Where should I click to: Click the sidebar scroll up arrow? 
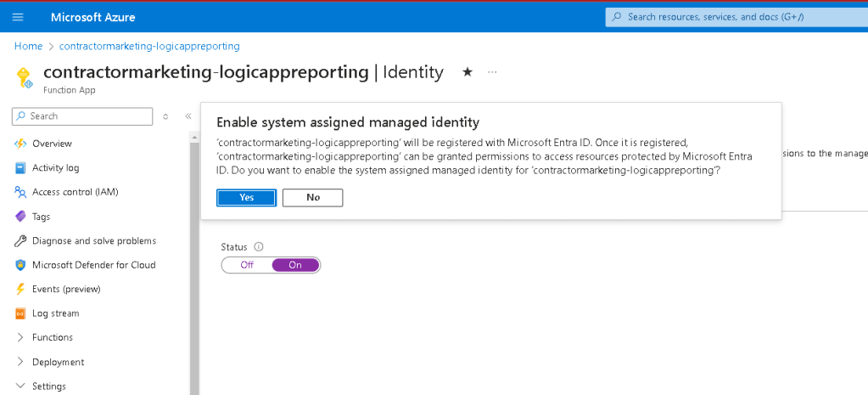193,136
